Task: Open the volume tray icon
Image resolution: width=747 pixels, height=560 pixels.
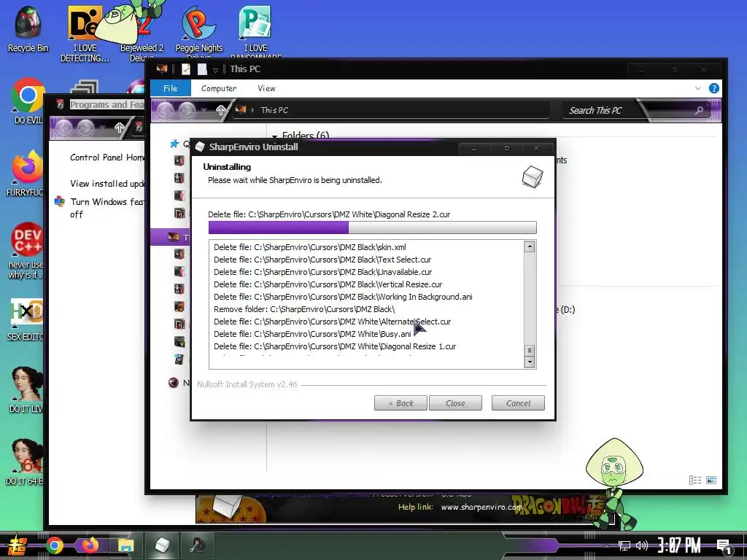Action: click(x=642, y=545)
